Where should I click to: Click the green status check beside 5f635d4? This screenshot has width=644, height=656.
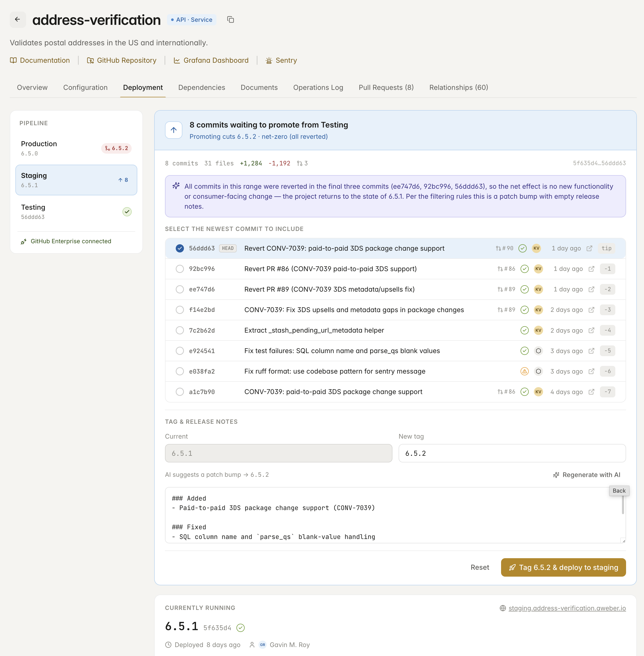241,628
